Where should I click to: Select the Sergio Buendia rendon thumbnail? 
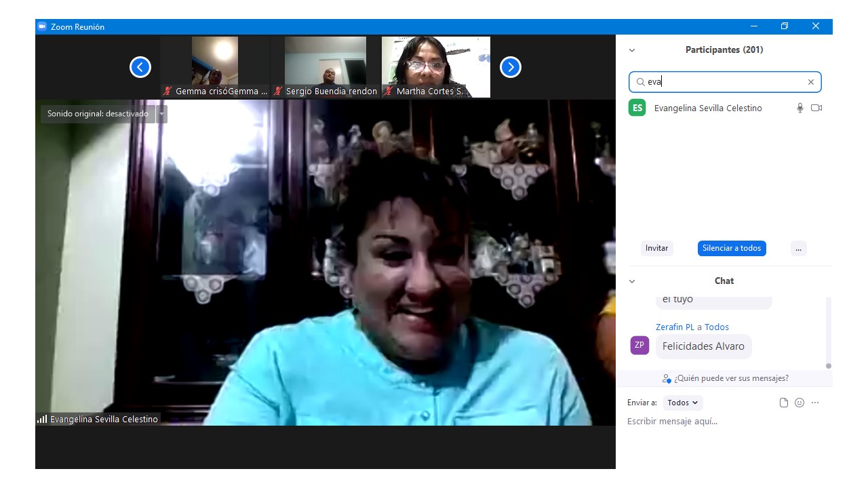[x=325, y=67]
